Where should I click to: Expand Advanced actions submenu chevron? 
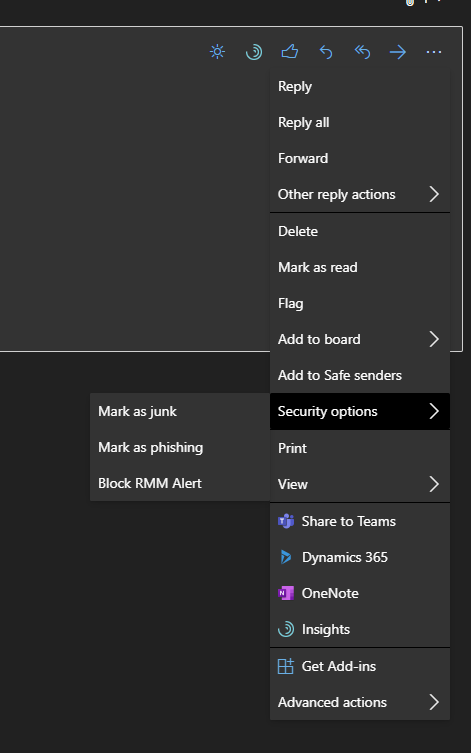point(434,702)
